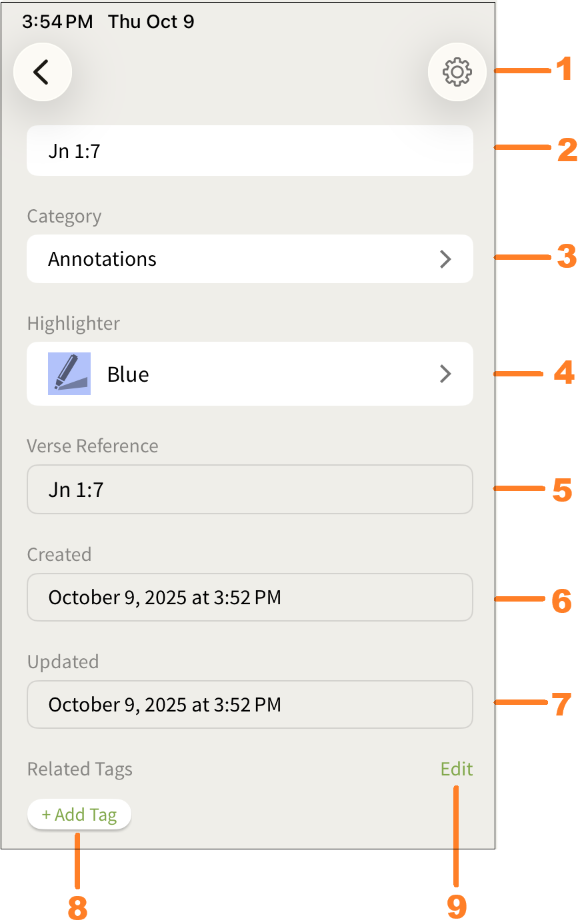
Task: Tap the status bar time 3:54 PM
Action: (57, 22)
